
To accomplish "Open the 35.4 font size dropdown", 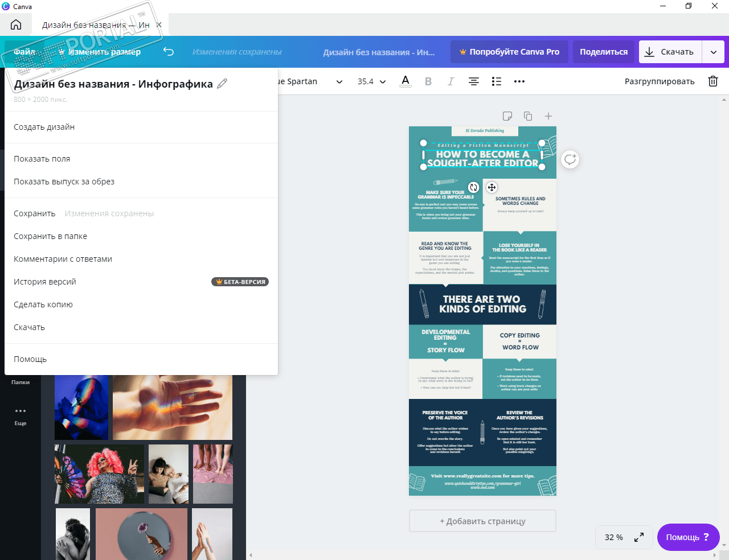I will [371, 81].
